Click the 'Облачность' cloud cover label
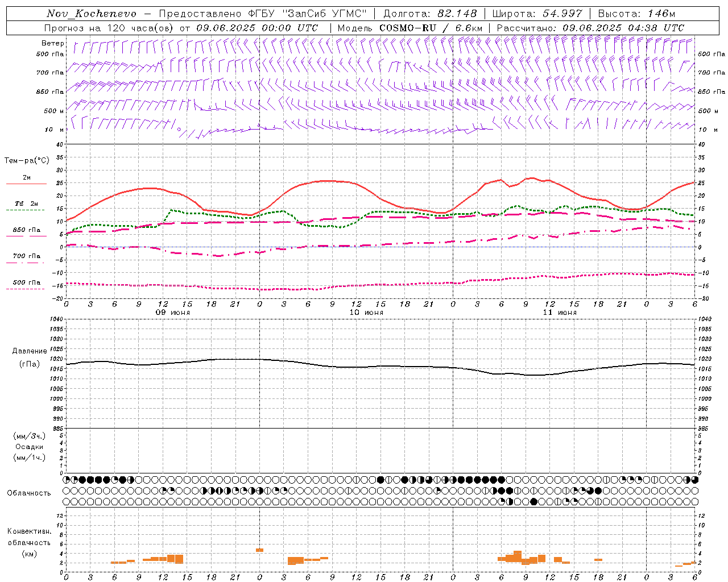This screenshot has width=728, height=582. (29, 493)
